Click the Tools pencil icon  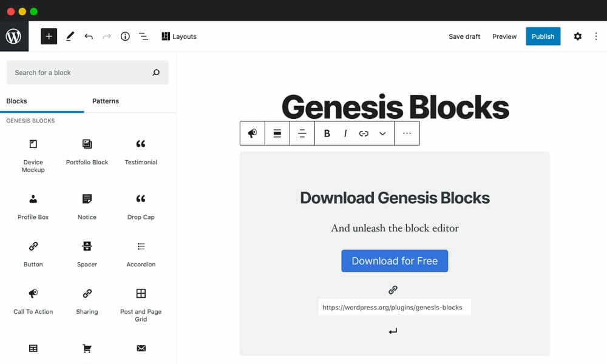(70, 36)
